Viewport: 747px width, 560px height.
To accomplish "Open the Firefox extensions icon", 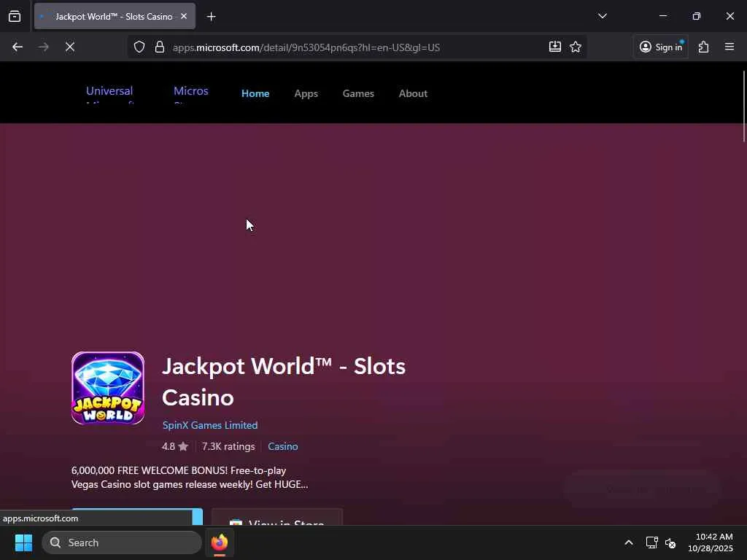I will 704,47.
